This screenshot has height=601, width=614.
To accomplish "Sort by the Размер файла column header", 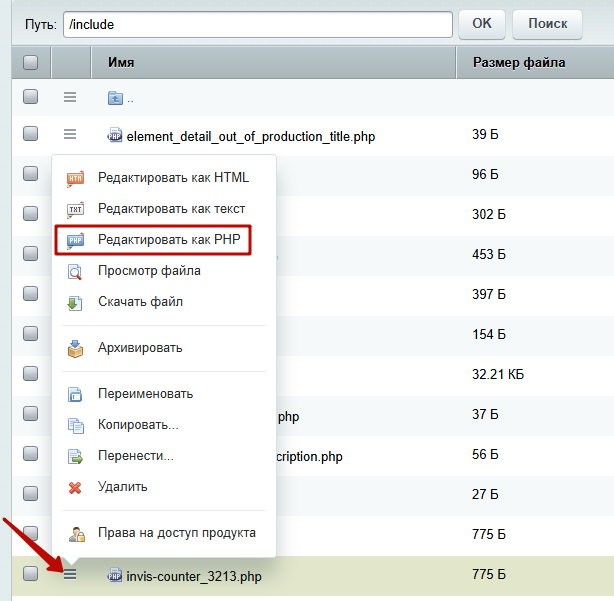I will [x=519, y=63].
